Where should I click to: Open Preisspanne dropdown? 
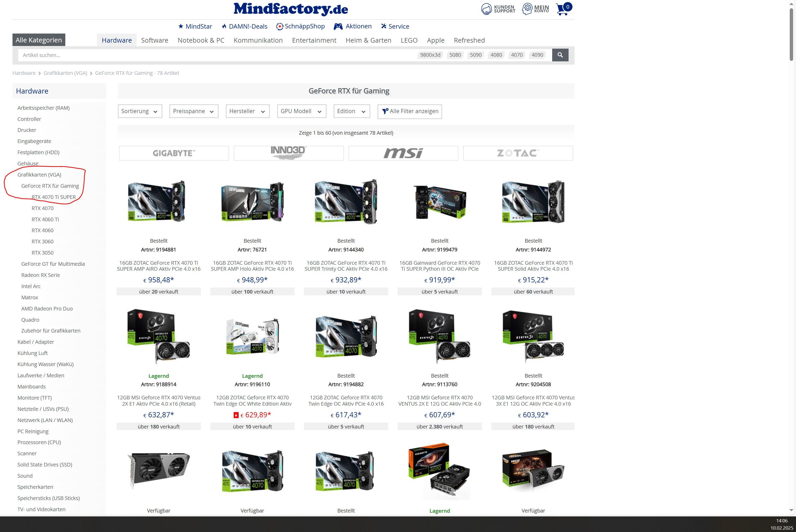[194, 111]
